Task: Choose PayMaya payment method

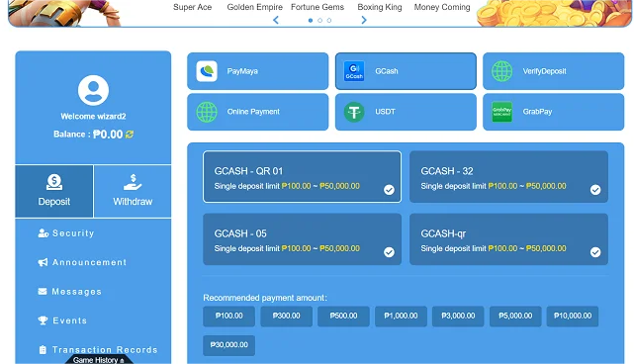Action: tap(257, 71)
